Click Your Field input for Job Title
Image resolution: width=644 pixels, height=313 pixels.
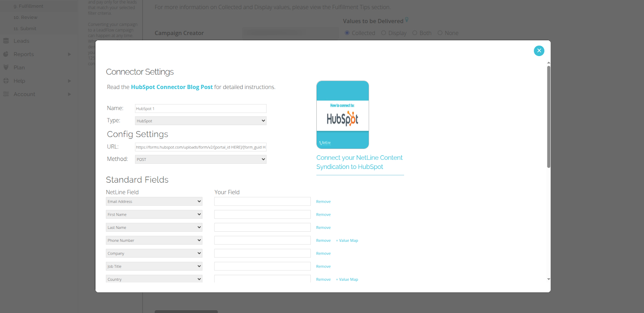pos(262,266)
